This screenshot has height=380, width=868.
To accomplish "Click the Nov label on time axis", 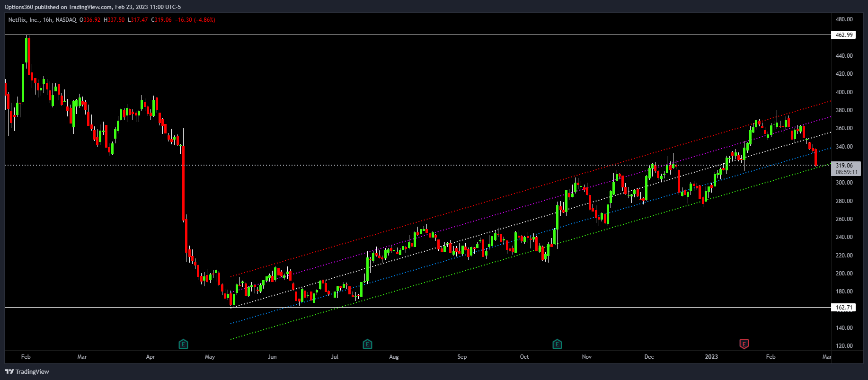I will click(x=587, y=357).
